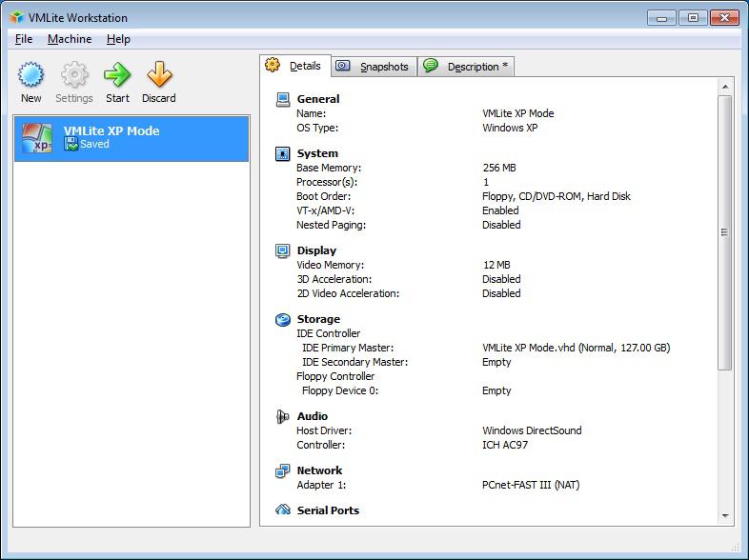The image size is (749, 560).
Task: Click the Details tab gear icon
Action: 273,65
